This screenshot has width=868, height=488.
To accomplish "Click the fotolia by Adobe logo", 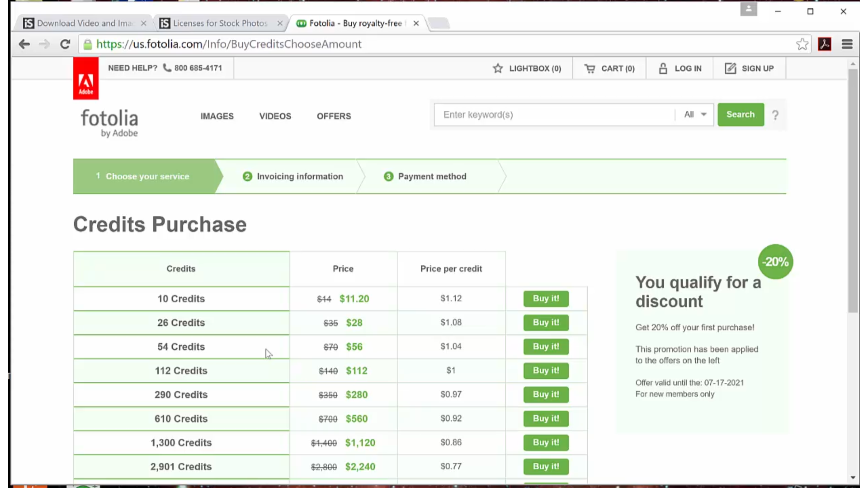I will [109, 122].
